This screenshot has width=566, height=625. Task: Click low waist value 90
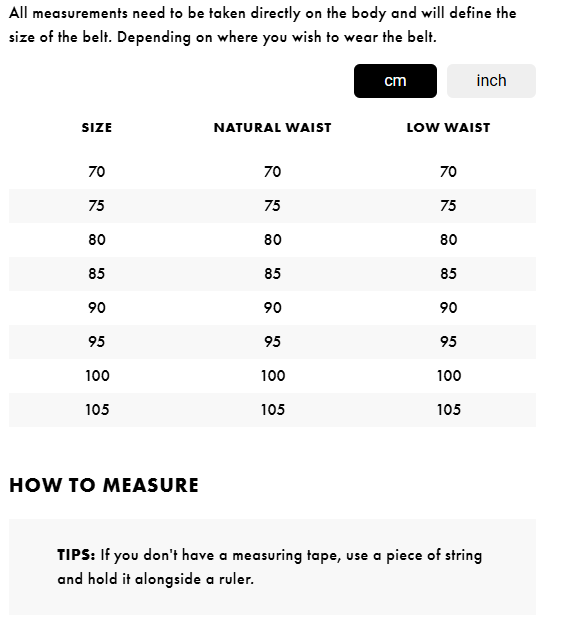pos(448,308)
